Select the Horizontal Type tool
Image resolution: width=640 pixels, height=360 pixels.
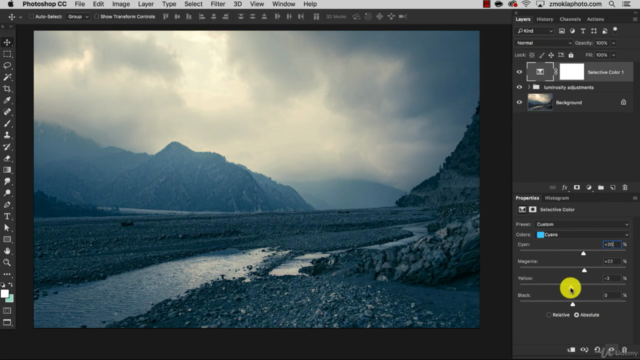pos(7,216)
